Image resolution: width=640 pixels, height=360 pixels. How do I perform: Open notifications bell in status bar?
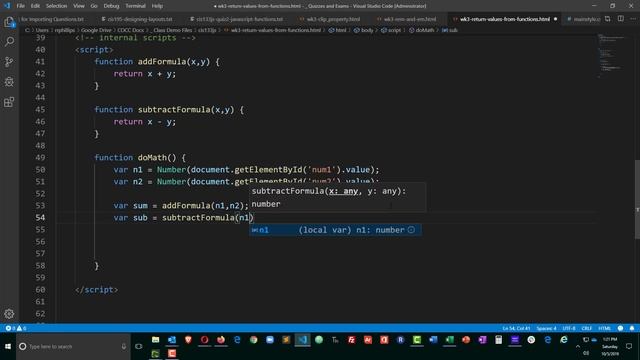[x=632, y=328]
